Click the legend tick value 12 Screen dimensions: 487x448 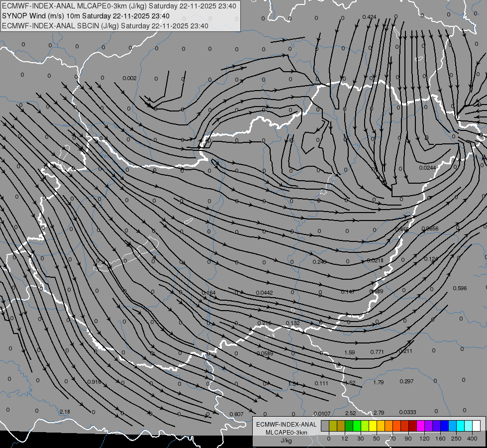(x=345, y=439)
